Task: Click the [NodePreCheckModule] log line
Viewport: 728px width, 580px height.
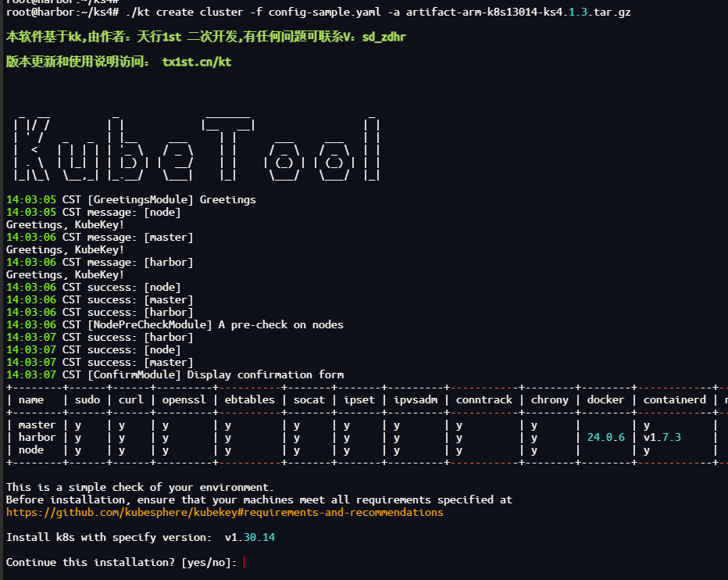Action: pyautogui.click(x=174, y=324)
